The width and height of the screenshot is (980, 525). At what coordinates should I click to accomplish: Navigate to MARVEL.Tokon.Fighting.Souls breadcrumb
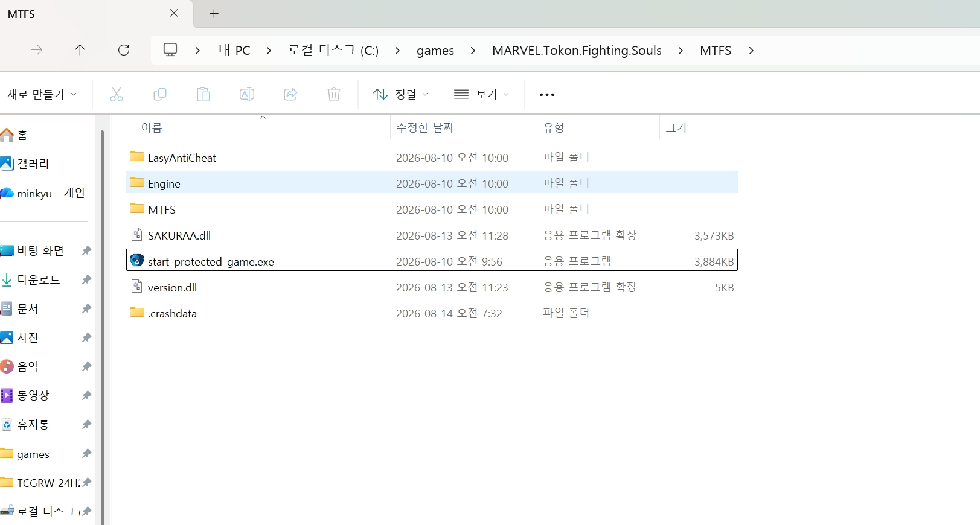pyautogui.click(x=577, y=51)
